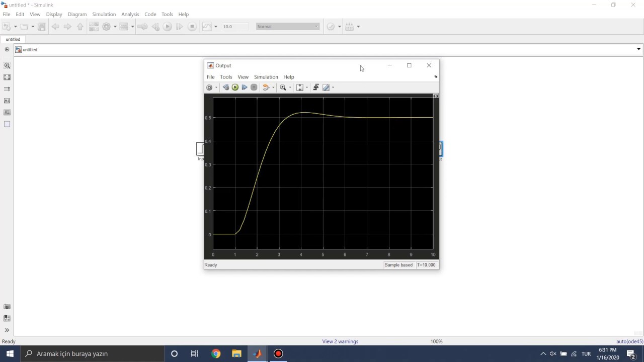Click the Stop button in Simulink toolbar
The image size is (644, 362).
192,27
